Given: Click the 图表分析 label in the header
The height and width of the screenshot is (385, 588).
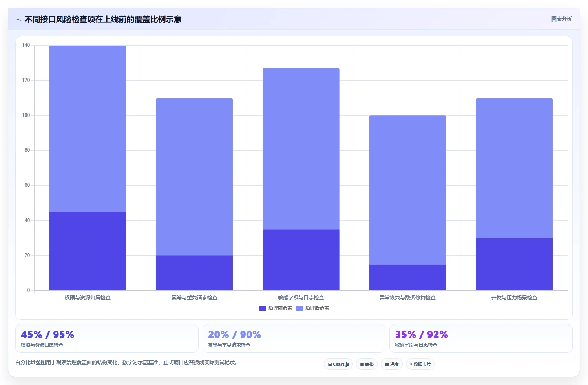Looking at the screenshot, I should [561, 19].
